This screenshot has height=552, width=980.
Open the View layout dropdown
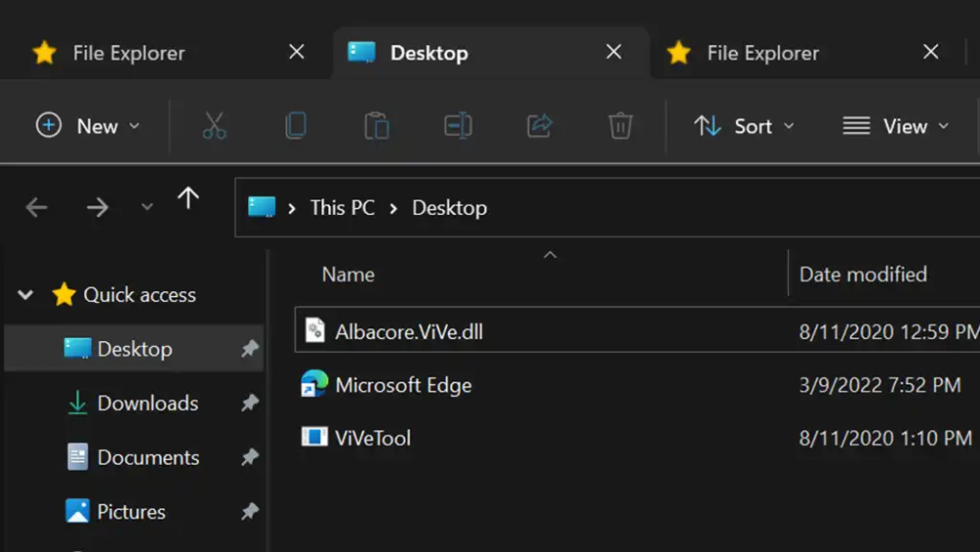(x=896, y=125)
